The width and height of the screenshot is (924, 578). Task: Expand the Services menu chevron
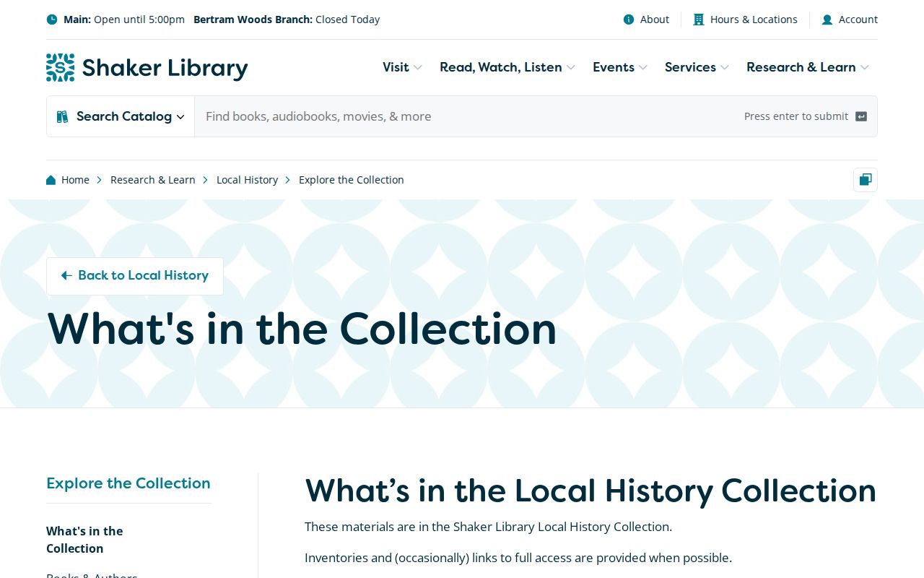(724, 67)
